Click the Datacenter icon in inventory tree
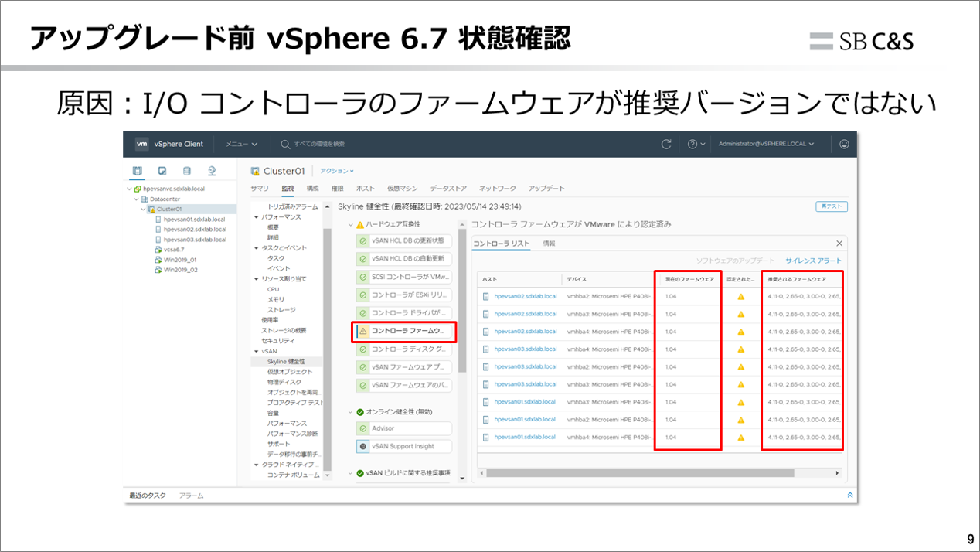Image resolution: width=980 pixels, height=552 pixels. (145, 199)
